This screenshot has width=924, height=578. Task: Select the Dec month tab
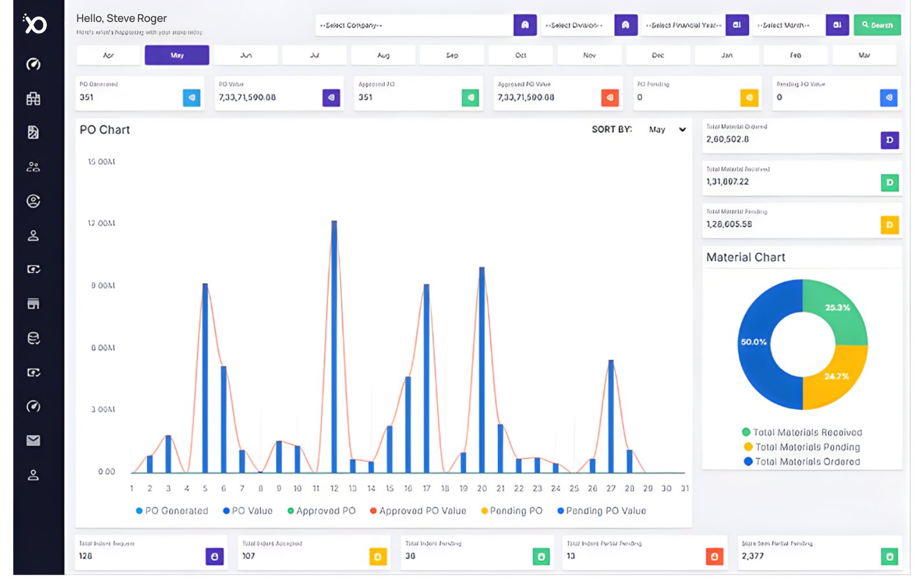pos(658,55)
